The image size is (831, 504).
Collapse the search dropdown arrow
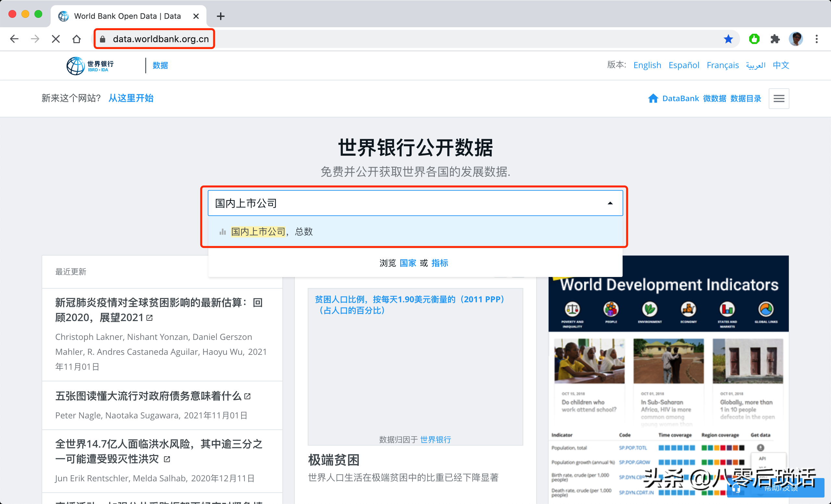[x=610, y=203]
